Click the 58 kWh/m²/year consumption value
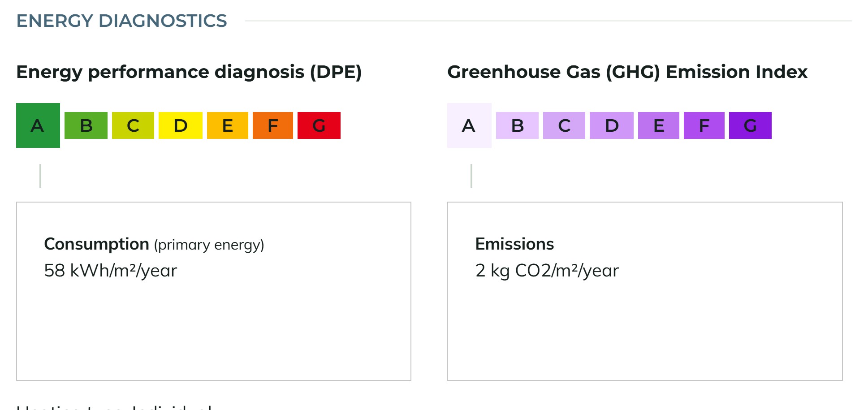The image size is (868, 410). tap(111, 271)
